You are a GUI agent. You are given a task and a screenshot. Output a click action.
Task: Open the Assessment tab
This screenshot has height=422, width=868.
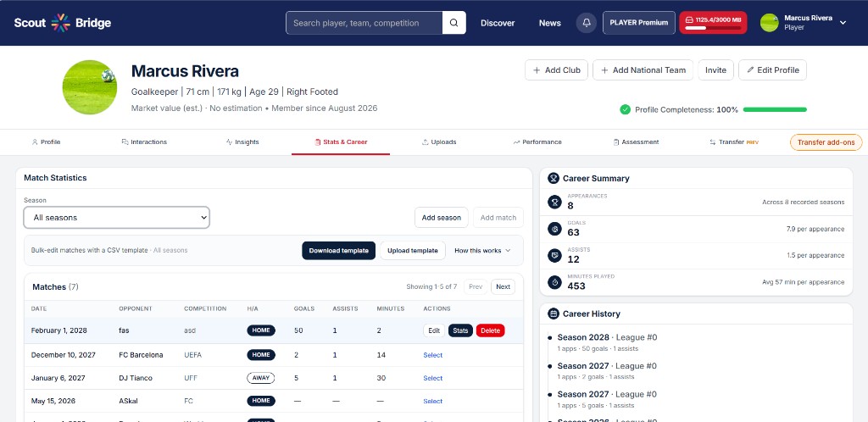636,142
